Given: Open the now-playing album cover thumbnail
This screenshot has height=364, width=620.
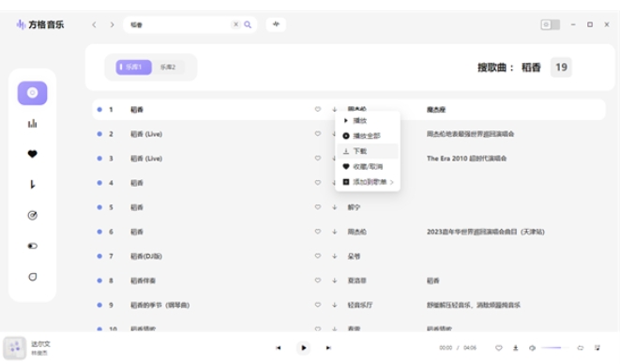Looking at the screenshot, I should click(15, 348).
